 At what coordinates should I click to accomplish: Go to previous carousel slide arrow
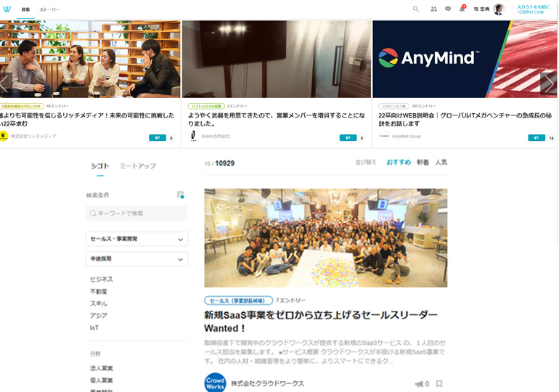(x=5, y=83)
